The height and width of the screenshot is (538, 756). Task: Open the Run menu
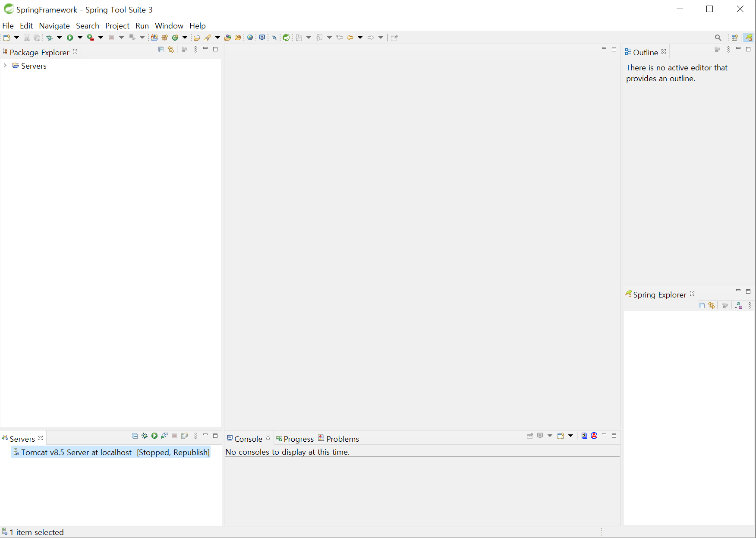click(142, 26)
